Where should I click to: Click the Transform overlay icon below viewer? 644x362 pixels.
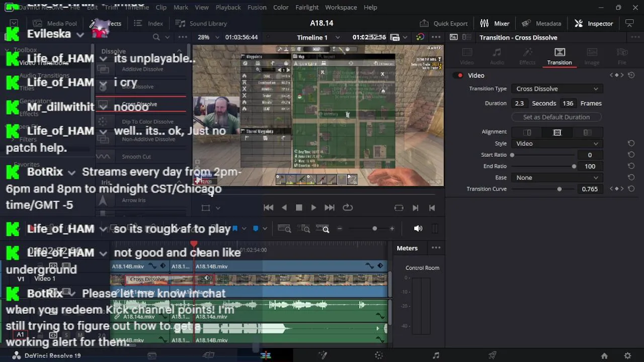(x=205, y=208)
